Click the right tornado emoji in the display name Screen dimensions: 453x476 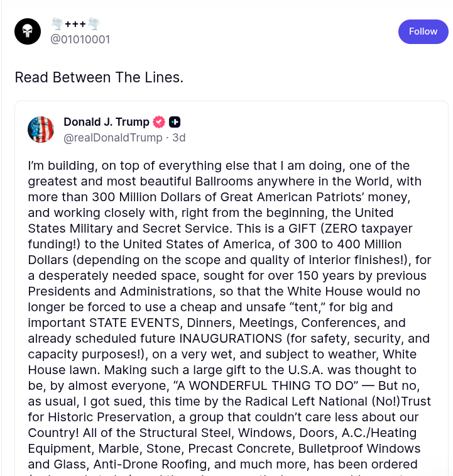tap(94, 24)
